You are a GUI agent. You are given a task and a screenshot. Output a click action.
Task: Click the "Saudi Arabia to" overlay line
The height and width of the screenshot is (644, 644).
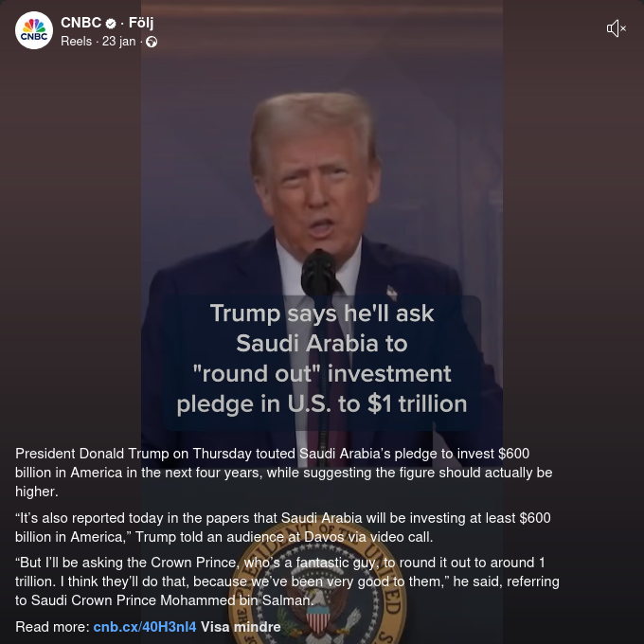click(x=322, y=344)
